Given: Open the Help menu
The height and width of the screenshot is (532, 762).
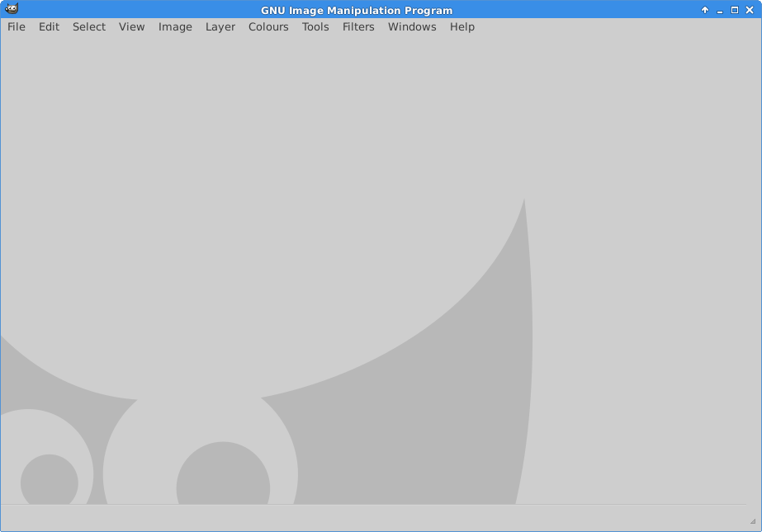Looking at the screenshot, I should (462, 26).
